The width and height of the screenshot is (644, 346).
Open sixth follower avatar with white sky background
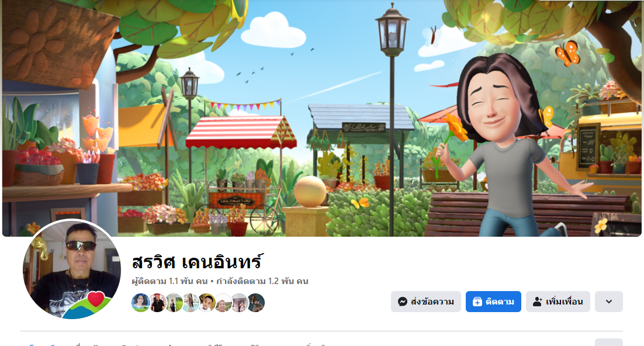pos(223,303)
